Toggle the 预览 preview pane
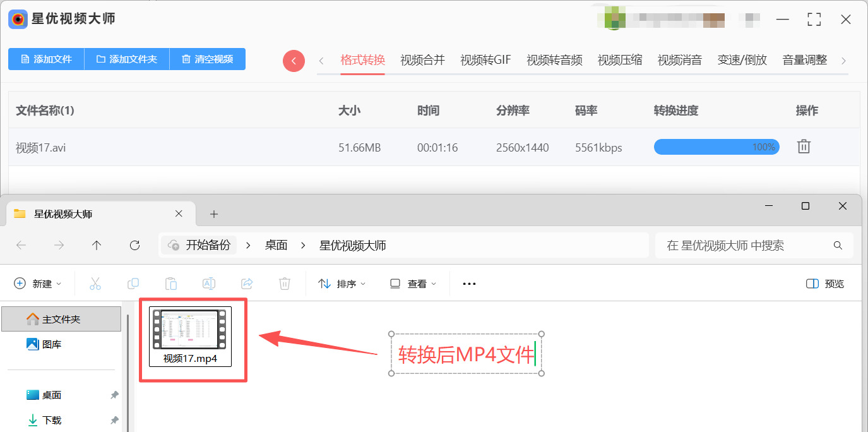Viewport: 868px width, 432px height. click(x=825, y=284)
